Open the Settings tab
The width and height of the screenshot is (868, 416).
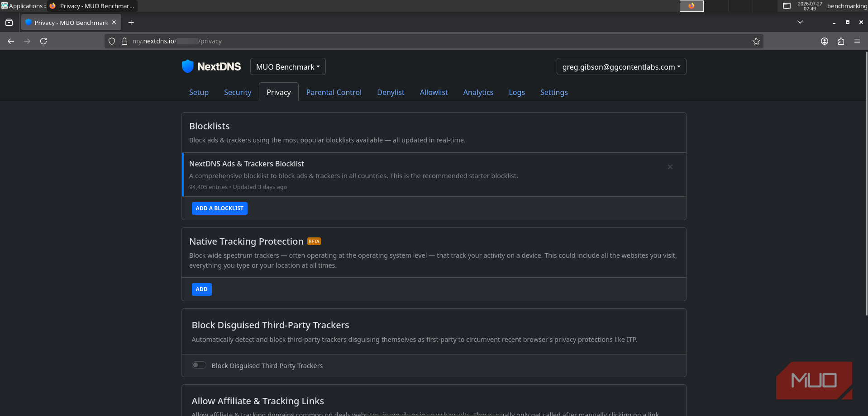point(554,92)
